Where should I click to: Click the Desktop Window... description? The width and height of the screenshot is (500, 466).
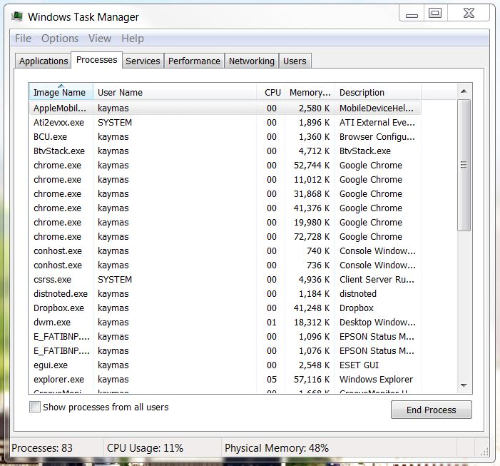(377, 322)
